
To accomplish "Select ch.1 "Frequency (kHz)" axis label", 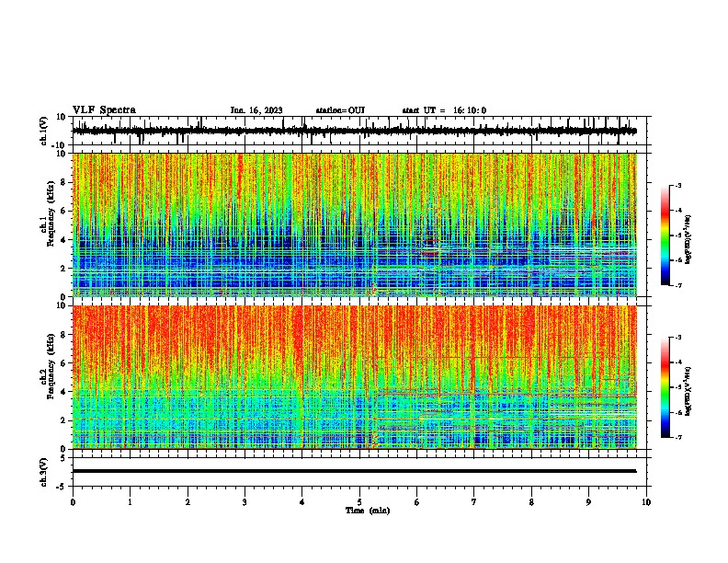I will click(51, 213).
